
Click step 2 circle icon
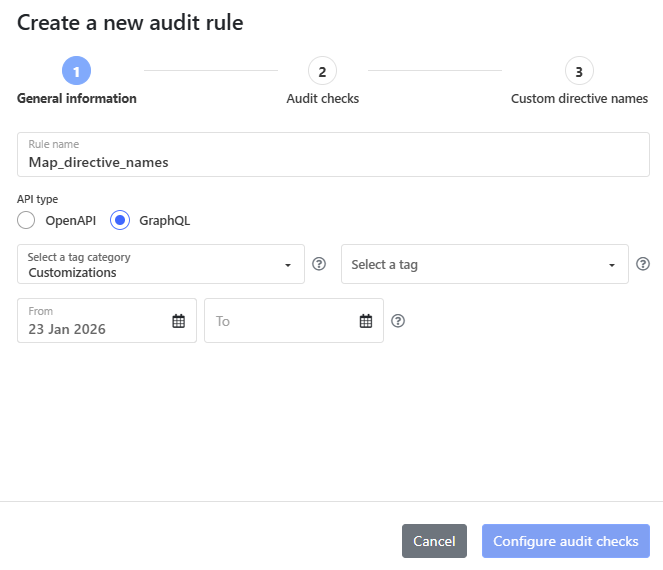click(322, 71)
